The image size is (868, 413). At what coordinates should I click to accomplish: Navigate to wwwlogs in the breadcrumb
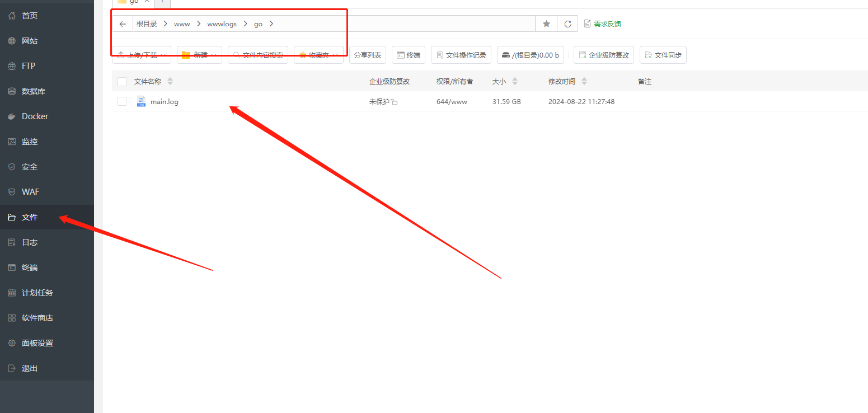point(222,24)
